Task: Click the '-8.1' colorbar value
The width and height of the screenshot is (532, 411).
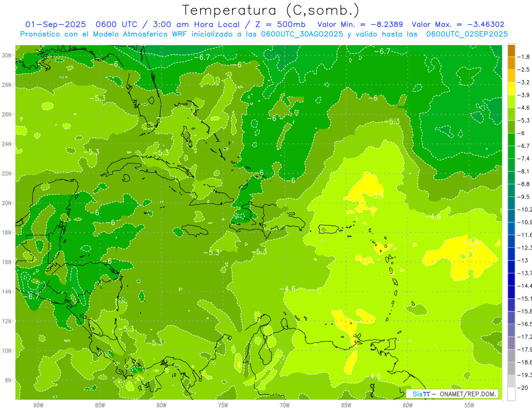Action: [524, 171]
